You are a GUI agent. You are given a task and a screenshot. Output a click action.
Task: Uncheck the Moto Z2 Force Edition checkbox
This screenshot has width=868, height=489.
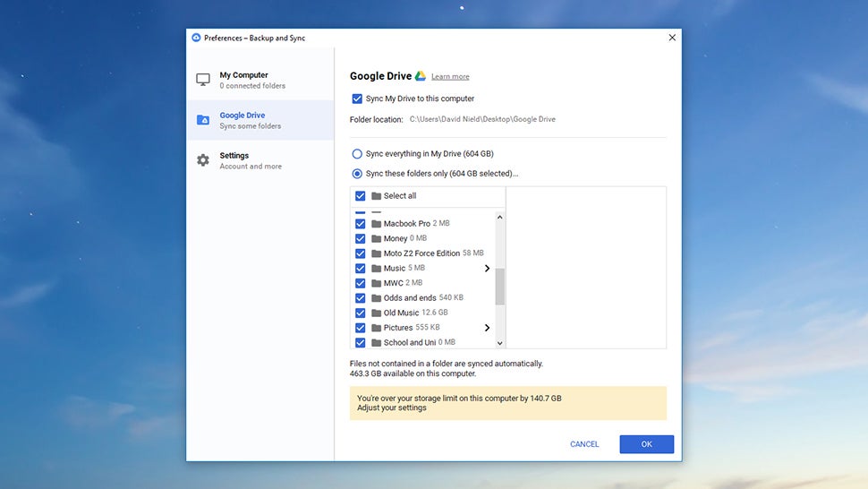click(x=361, y=253)
